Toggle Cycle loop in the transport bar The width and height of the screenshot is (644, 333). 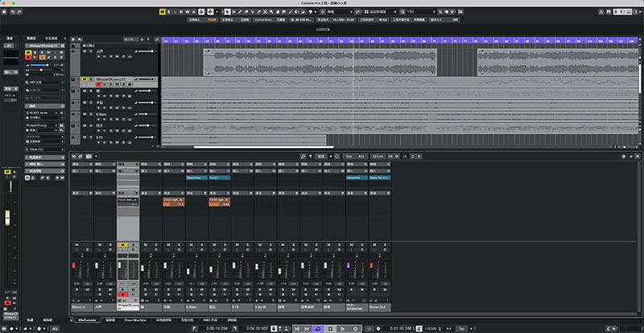tap(318, 329)
